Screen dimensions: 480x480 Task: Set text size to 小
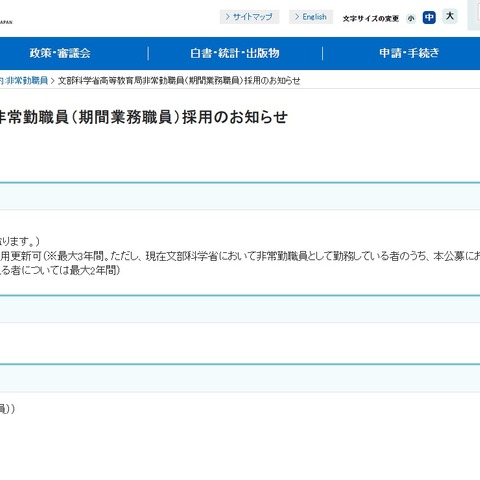(x=411, y=18)
